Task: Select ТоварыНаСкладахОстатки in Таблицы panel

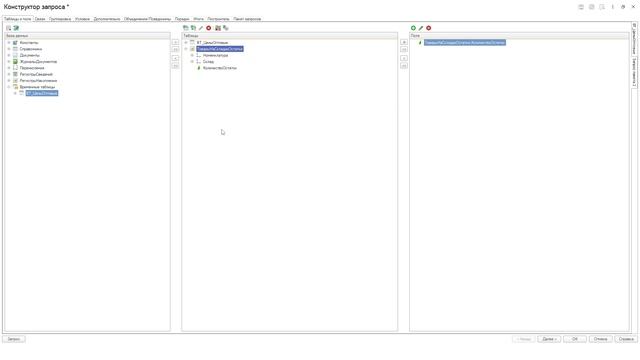Action: (220, 49)
